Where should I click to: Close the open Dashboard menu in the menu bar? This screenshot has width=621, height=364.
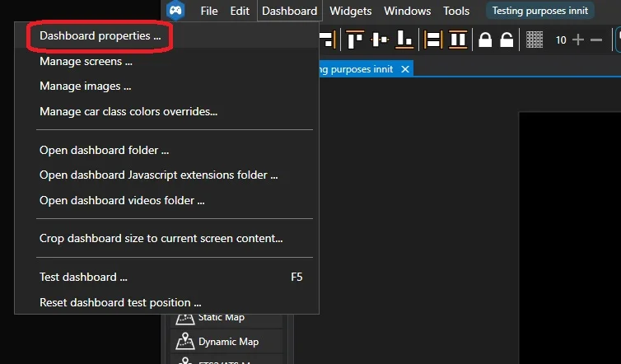pyautogui.click(x=290, y=11)
